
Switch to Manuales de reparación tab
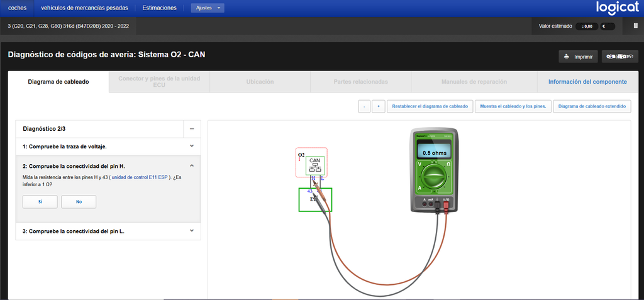click(474, 82)
